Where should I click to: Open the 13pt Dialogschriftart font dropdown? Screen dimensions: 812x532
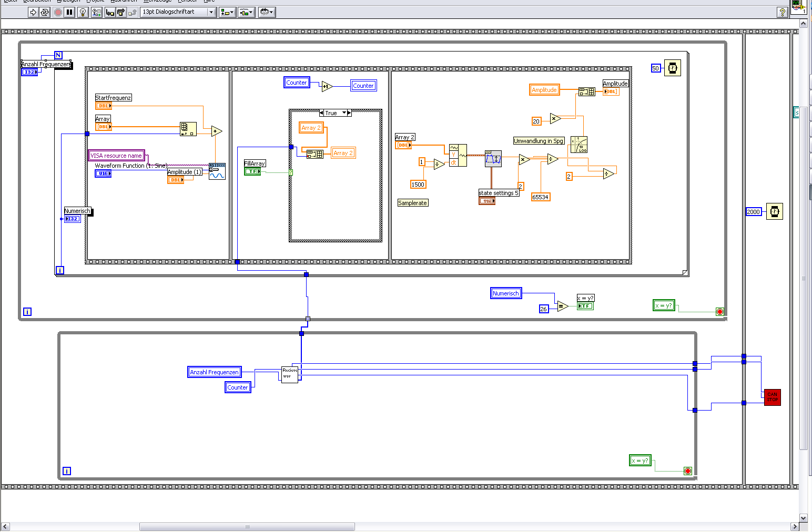[x=179, y=12]
